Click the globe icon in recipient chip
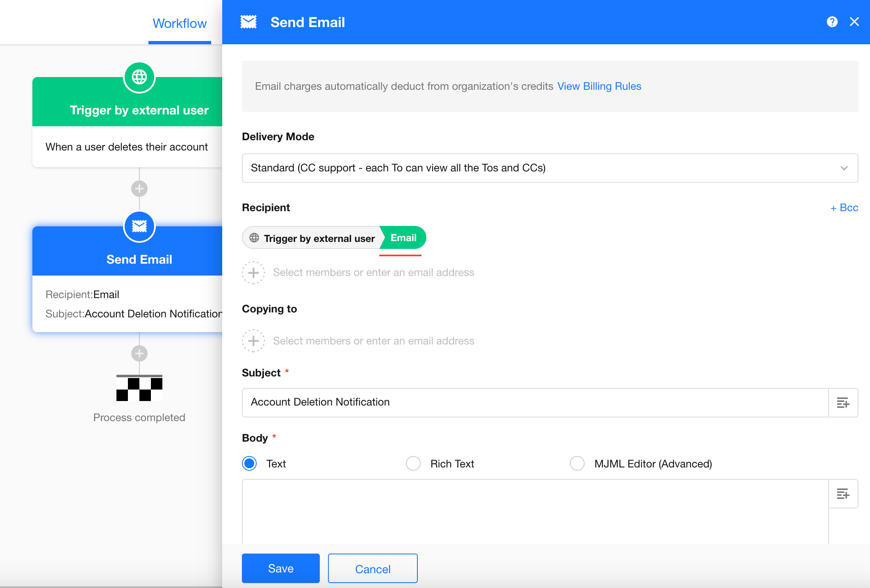This screenshot has height=588, width=870. click(254, 238)
